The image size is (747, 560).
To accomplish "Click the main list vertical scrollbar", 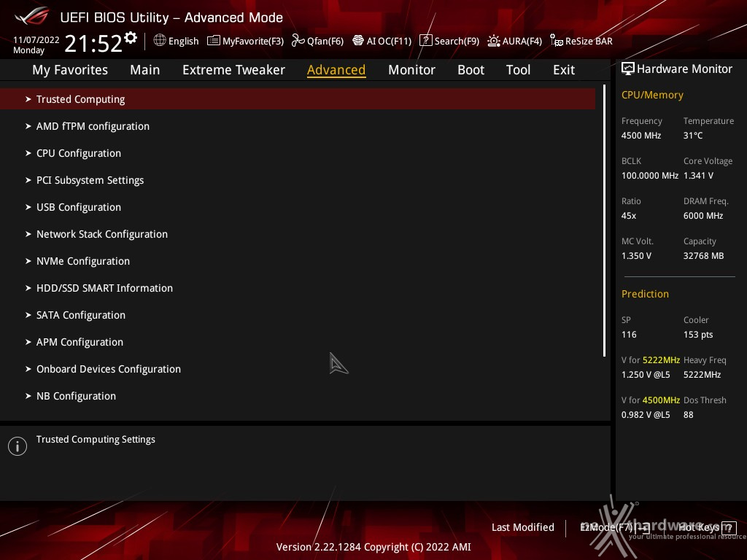I will [604, 220].
